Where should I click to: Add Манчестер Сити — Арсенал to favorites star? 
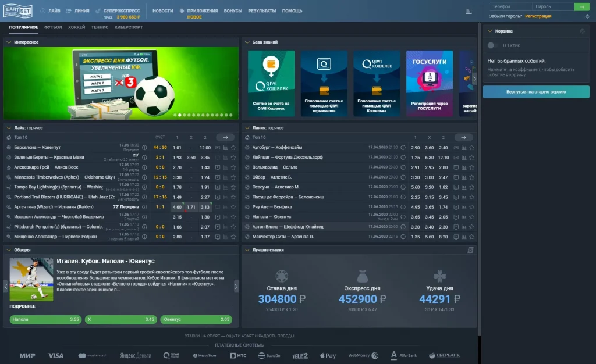(471, 237)
